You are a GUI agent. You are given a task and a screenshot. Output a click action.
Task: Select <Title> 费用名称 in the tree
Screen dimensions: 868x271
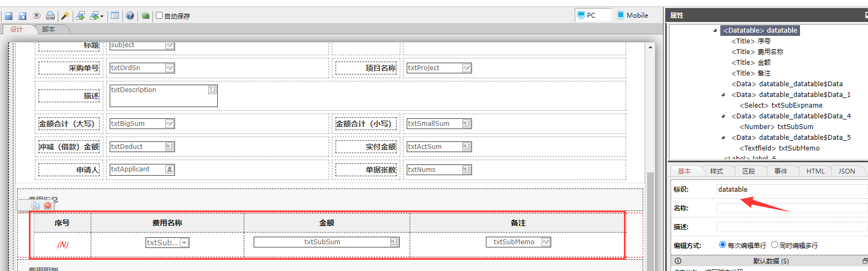(757, 52)
